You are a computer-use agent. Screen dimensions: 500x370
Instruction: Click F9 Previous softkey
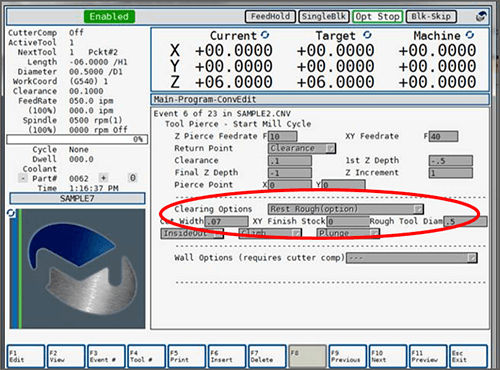click(348, 356)
